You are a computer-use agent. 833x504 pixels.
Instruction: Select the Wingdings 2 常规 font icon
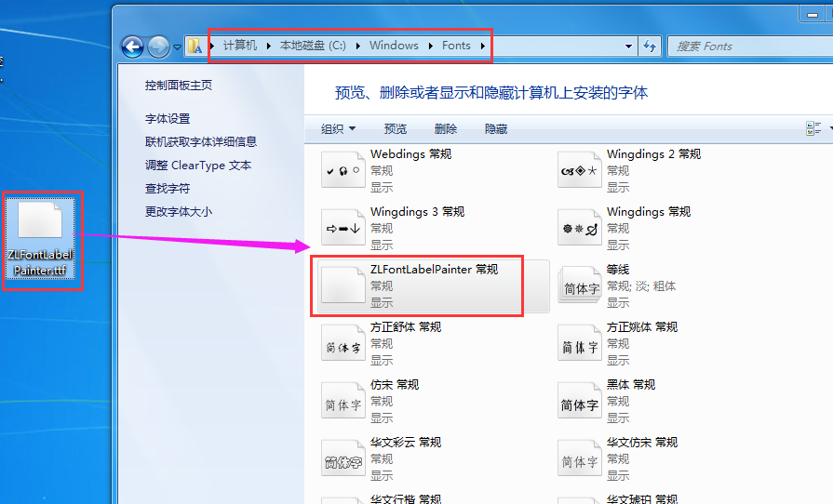(578, 171)
